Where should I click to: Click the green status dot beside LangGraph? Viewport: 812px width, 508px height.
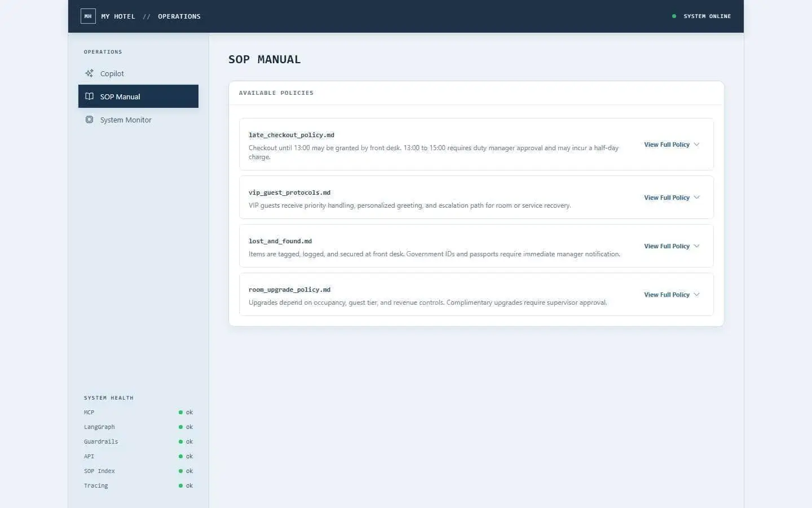click(180, 427)
